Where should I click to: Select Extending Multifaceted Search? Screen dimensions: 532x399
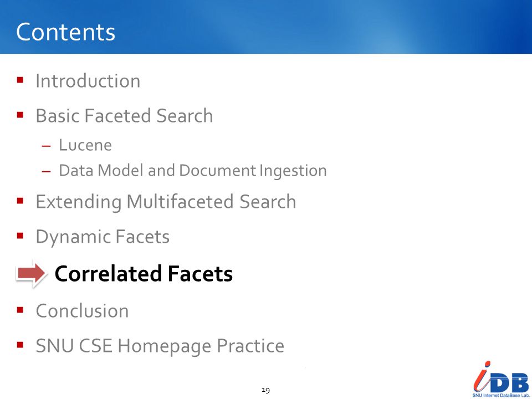[x=166, y=202]
